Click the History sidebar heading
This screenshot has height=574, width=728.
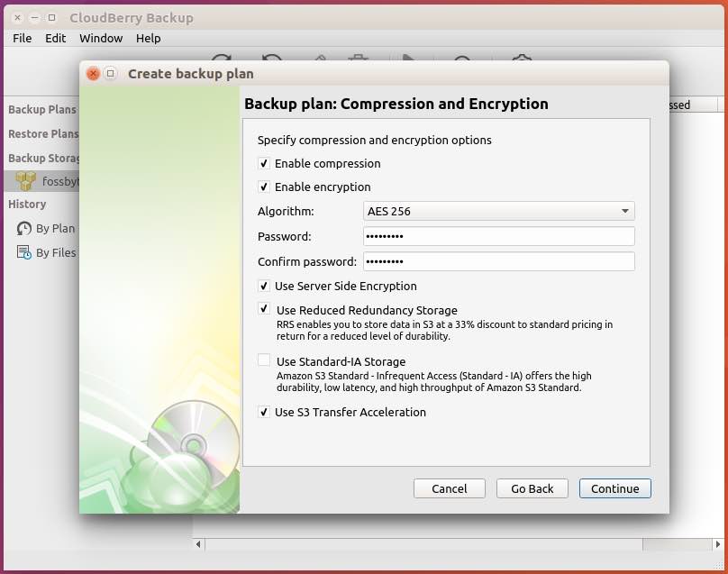coord(27,205)
